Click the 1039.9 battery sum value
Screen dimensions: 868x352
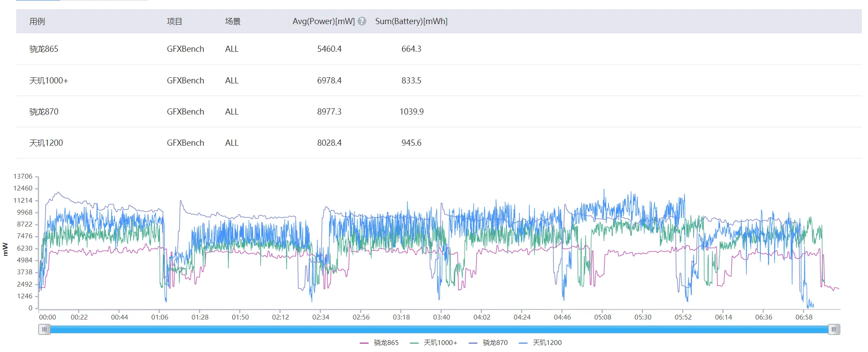[x=412, y=112]
